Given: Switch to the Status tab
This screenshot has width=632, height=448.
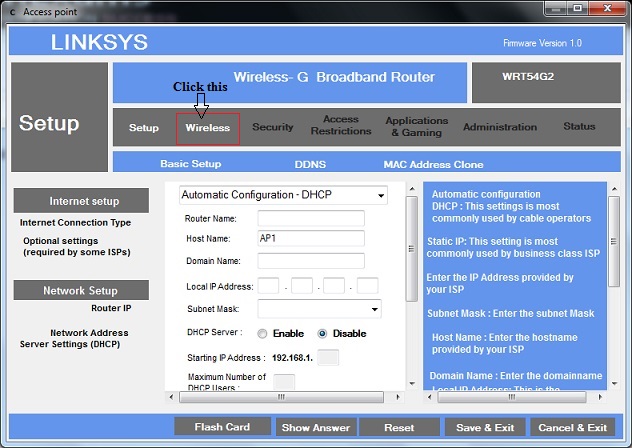Looking at the screenshot, I should point(579,126).
